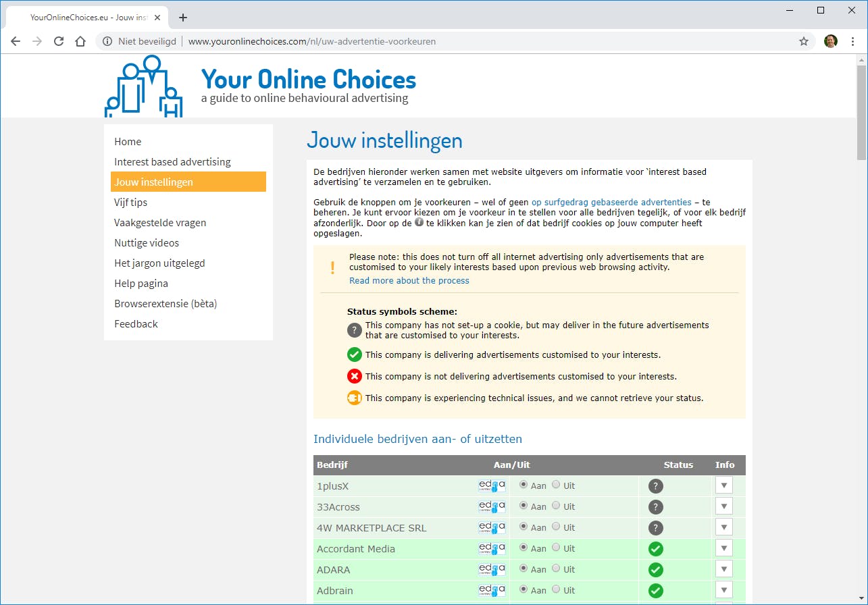Go to the Help pagina

[188, 284]
